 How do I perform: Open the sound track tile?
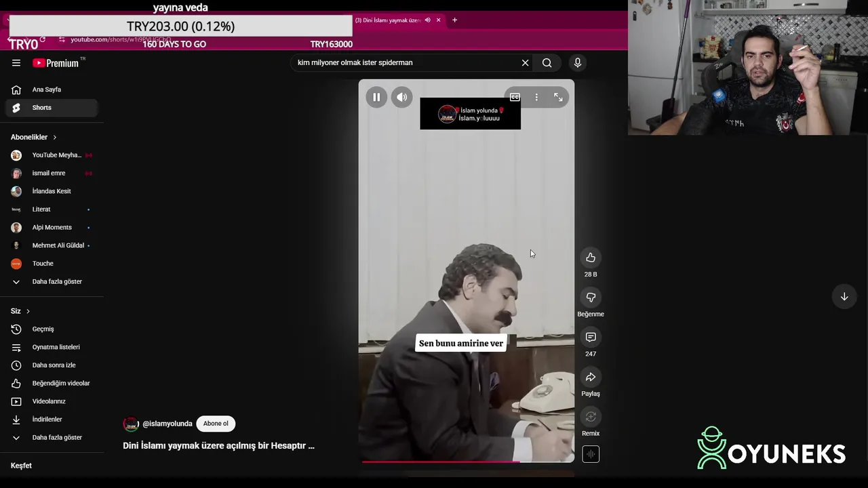591,454
